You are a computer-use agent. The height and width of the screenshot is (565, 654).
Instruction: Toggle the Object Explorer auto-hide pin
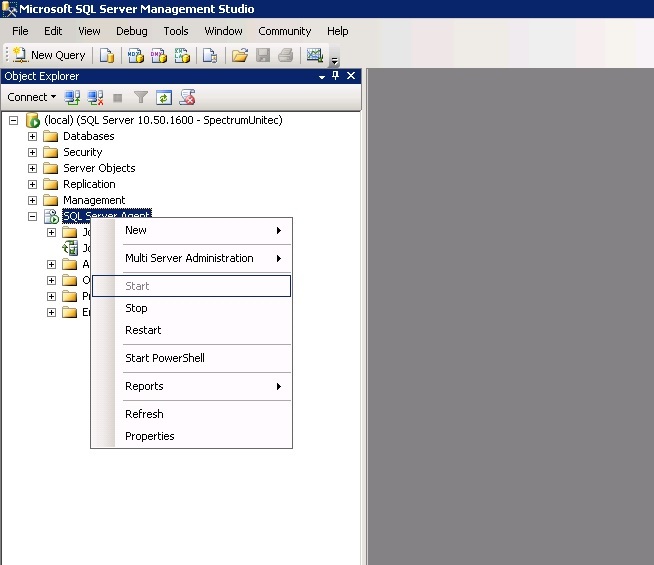click(x=335, y=75)
